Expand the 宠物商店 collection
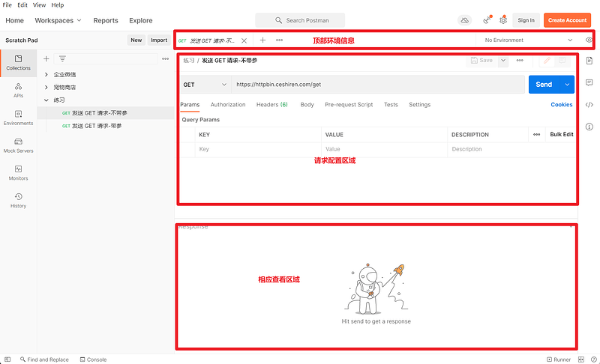600x364 pixels. (46, 88)
